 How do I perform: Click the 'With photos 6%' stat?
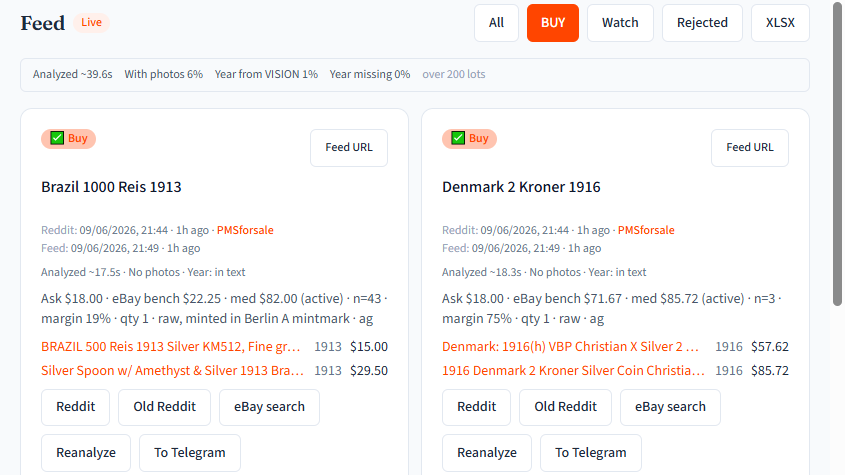164,74
